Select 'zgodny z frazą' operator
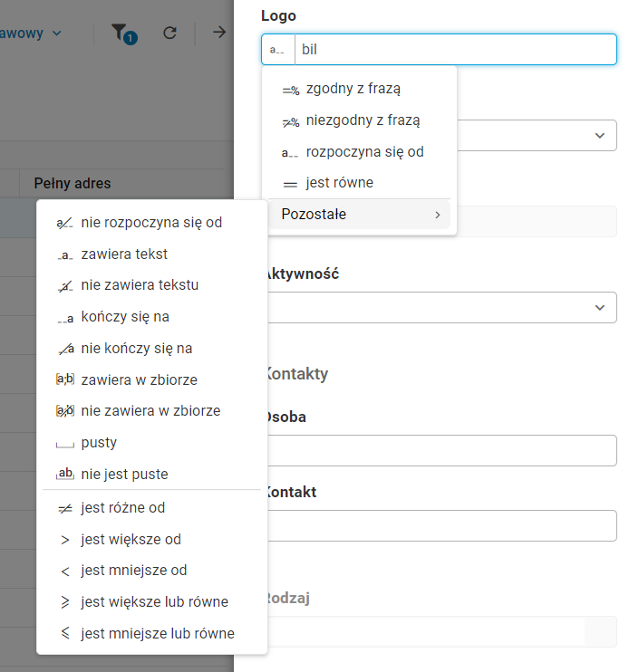The height and width of the screenshot is (672, 629). 353,89
